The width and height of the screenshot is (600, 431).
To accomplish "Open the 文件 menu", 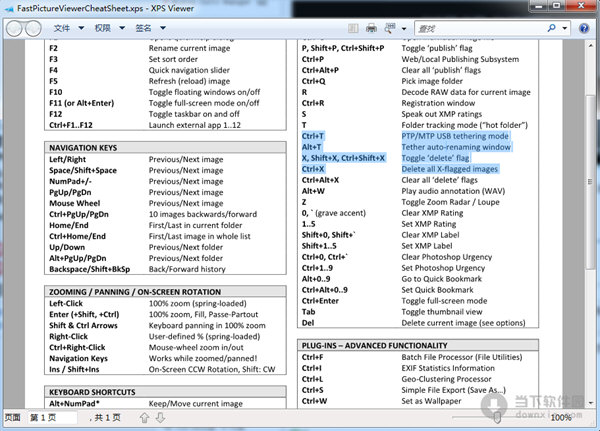I will (x=62, y=28).
